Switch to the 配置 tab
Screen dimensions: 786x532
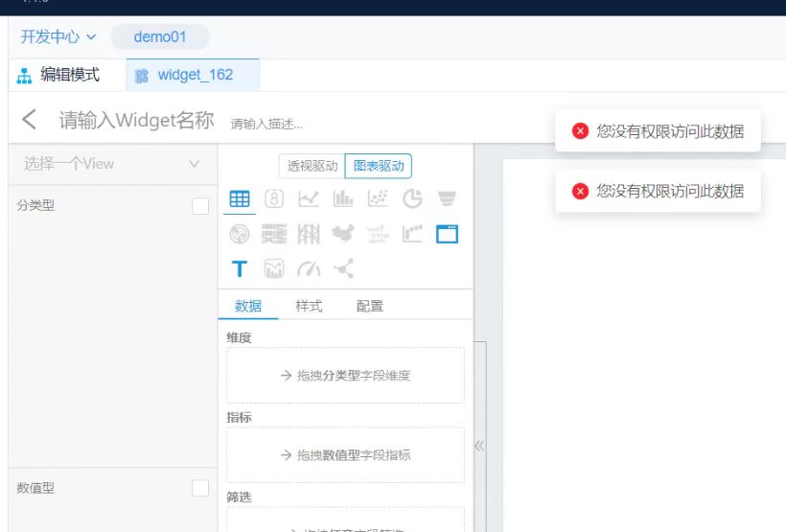pos(370,307)
